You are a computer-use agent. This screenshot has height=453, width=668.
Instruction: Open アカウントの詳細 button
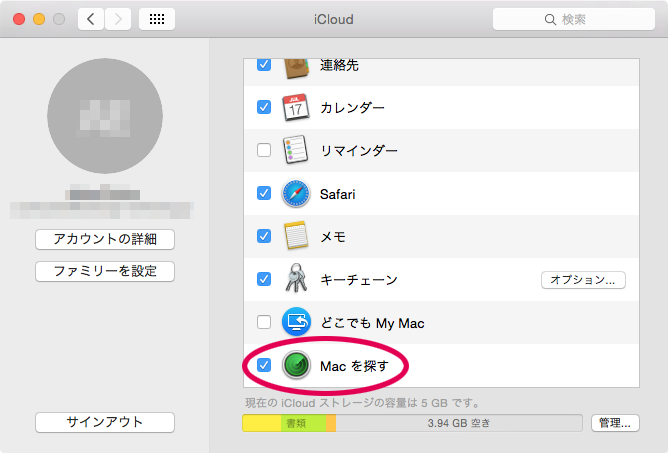(x=105, y=239)
